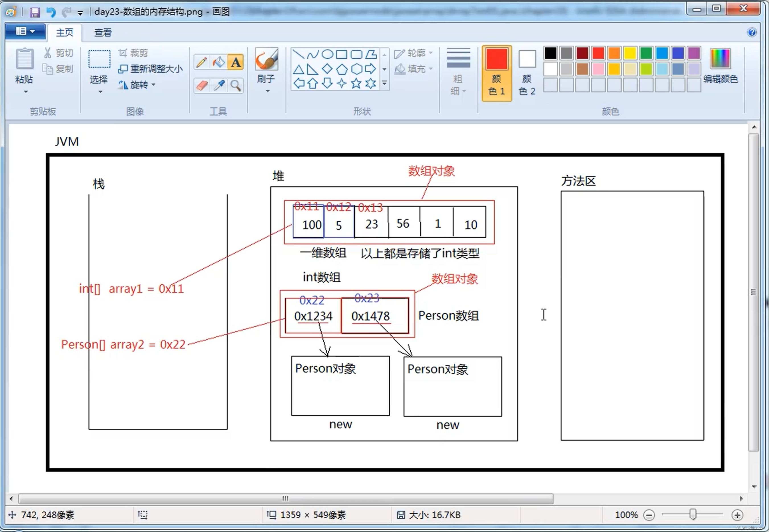Select the Color picker eyedropper tool
Viewport: 769px width, 532px height.
pyautogui.click(x=219, y=86)
